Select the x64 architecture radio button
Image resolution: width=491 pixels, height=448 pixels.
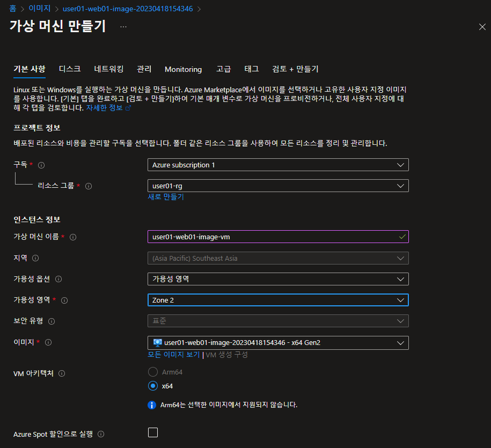[x=153, y=386]
